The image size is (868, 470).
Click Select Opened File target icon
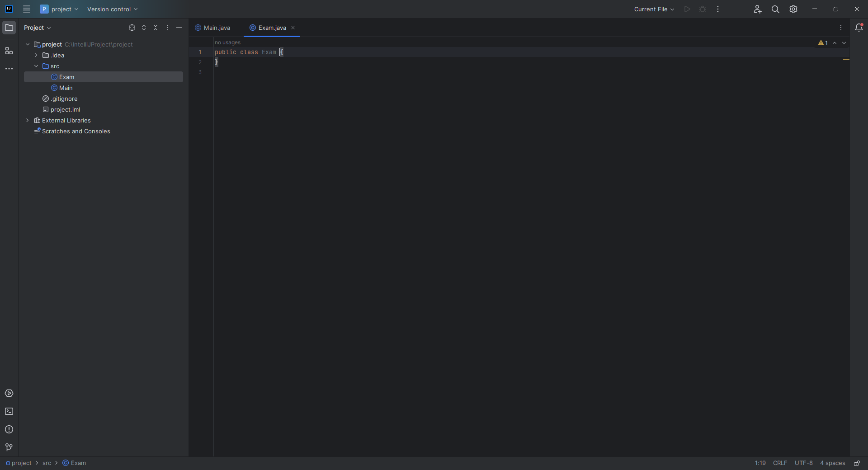coord(132,28)
